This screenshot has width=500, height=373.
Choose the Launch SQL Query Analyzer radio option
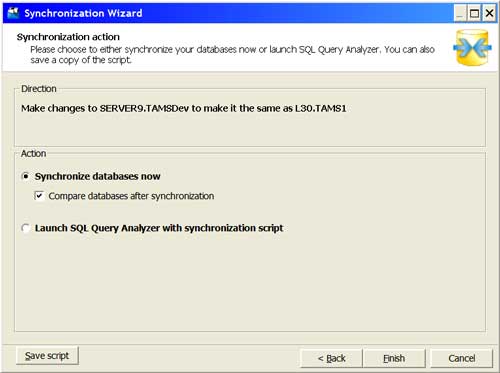tap(25, 228)
